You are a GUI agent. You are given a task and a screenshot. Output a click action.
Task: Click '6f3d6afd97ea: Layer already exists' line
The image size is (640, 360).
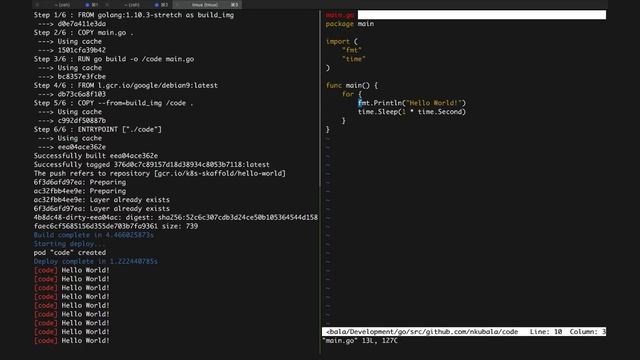click(102, 209)
